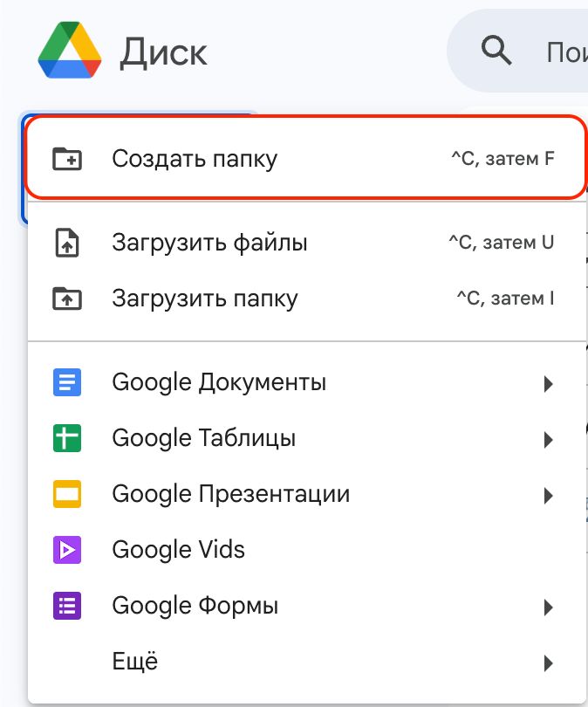
Task: Expand the Google Документы submenu arrow
Action: pyautogui.click(x=548, y=383)
